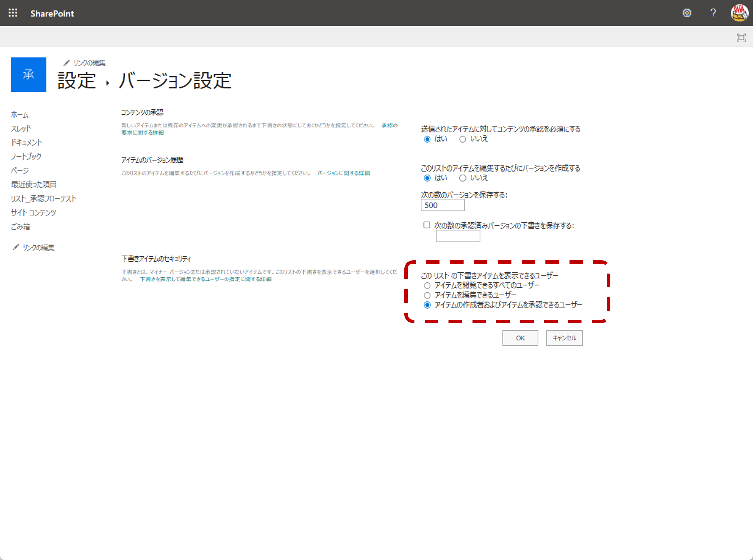Navigate to ホーム in the sidebar
Image resolution: width=753 pixels, height=560 pixels.
(19, 115)
